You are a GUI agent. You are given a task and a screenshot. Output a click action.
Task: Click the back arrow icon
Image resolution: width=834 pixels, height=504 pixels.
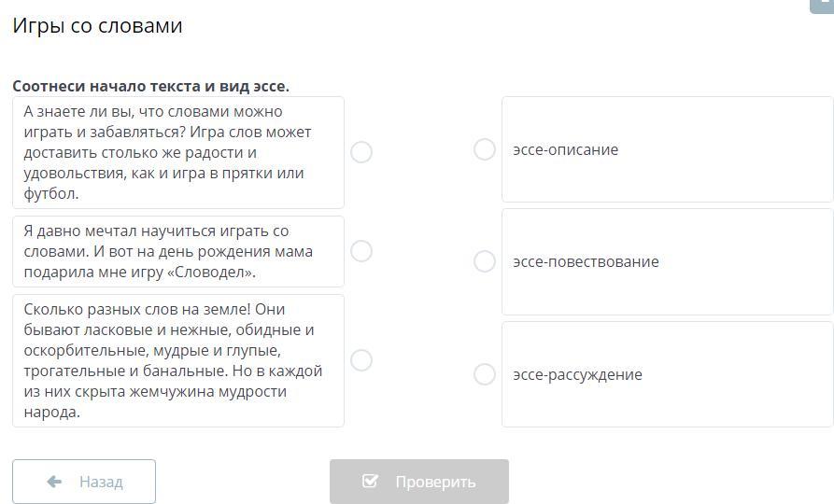pyautogui.click(x=54, y=482)
